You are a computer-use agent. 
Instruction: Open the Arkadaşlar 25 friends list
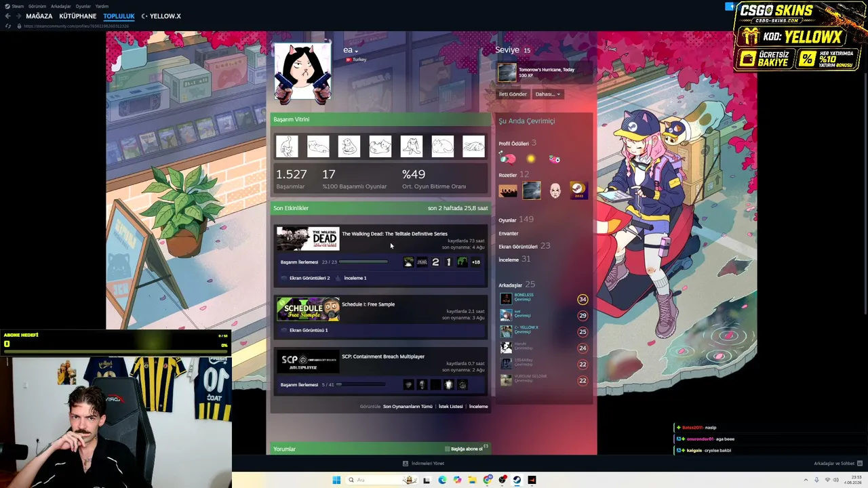coord(517,285)
